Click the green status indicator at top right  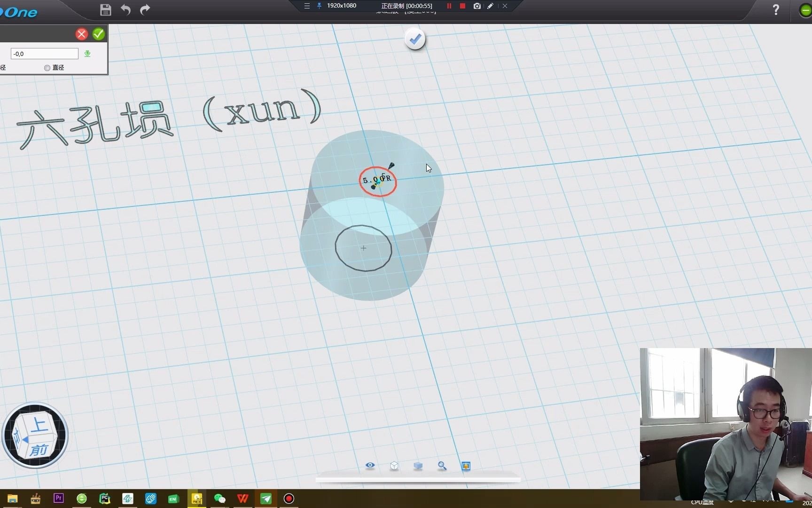point(805,10)
